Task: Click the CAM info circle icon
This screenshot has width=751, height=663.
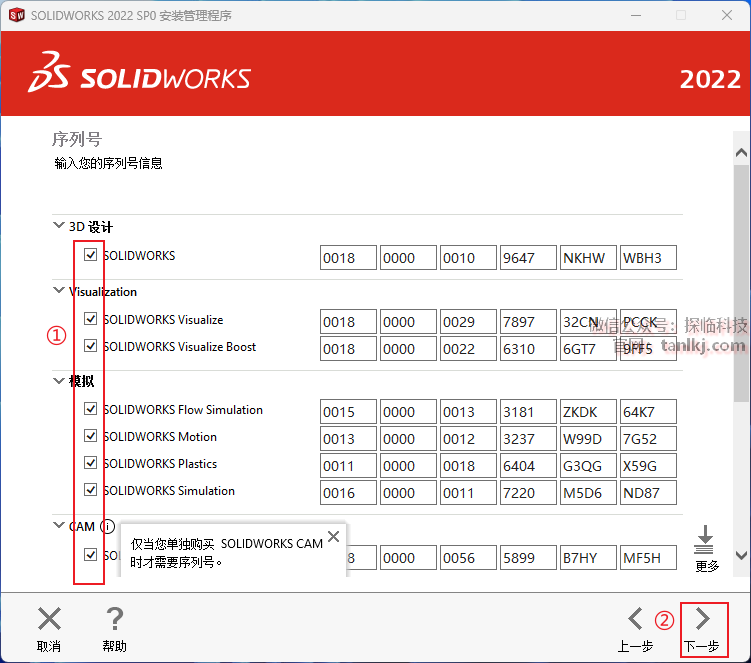Action: click(107, 527)
